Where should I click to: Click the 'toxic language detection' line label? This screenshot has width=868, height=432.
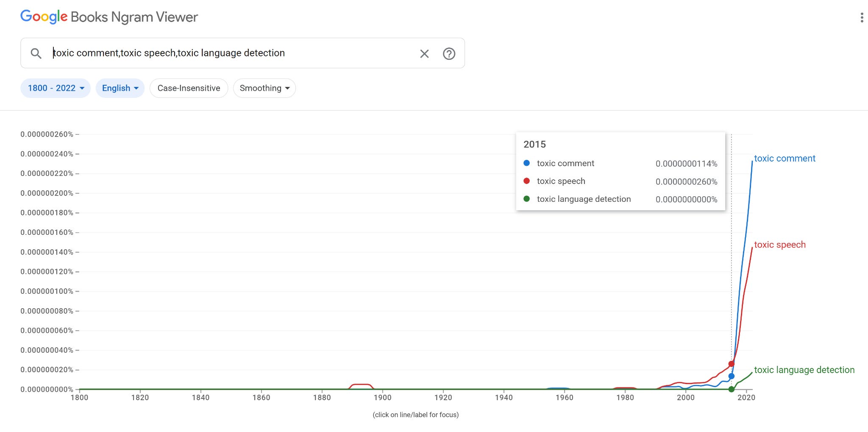click(x=804, y=370)
